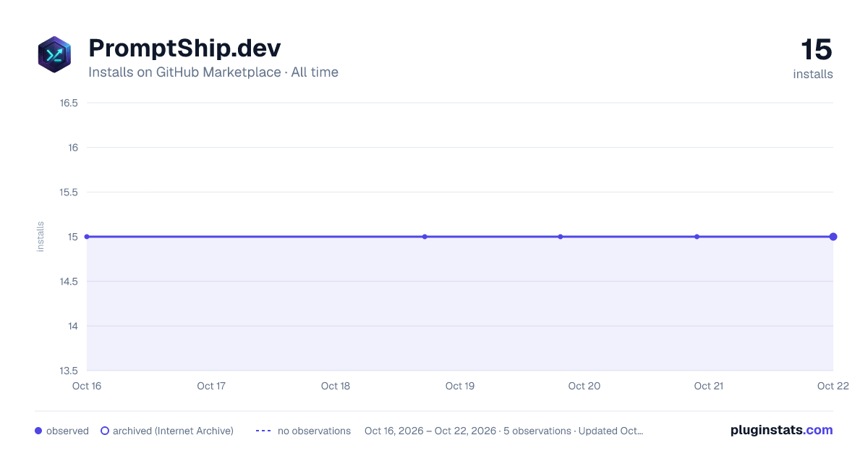868x456 pixels.
Task: Click the Oct 16 x-axis label
Action: pos(87,386)
